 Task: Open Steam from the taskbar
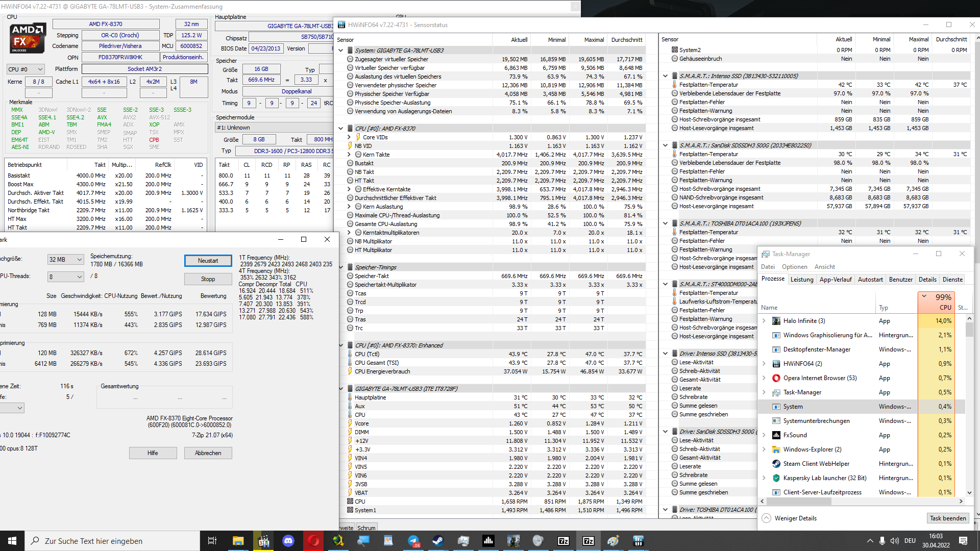pyautogui.click(x=438, y=541)
